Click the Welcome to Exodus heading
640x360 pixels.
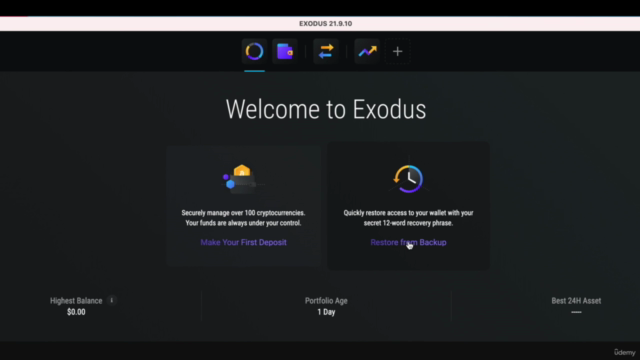(326, 109)
